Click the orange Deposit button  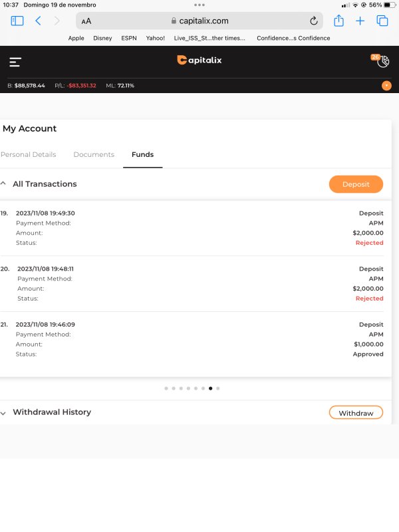point(356,184)
